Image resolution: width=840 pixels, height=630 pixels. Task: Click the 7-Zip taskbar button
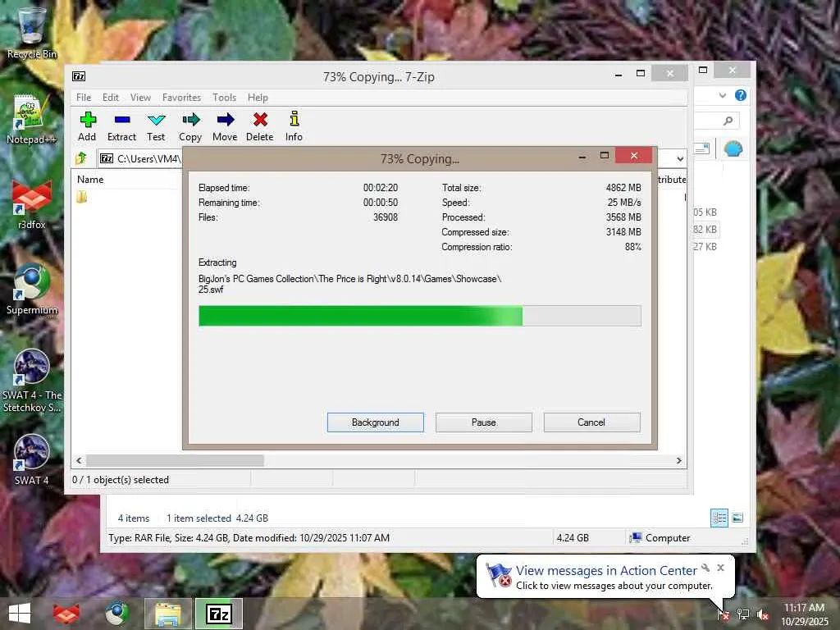coord(218,614)
